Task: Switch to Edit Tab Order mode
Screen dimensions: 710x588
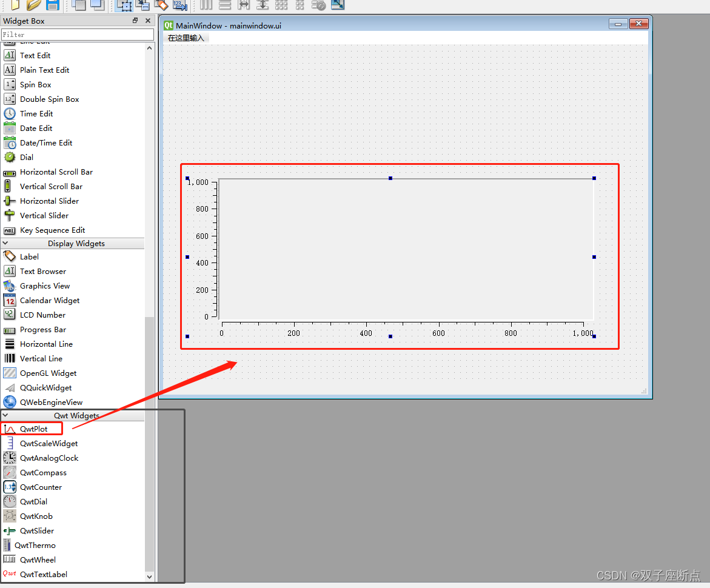Action: pos(179,5)
